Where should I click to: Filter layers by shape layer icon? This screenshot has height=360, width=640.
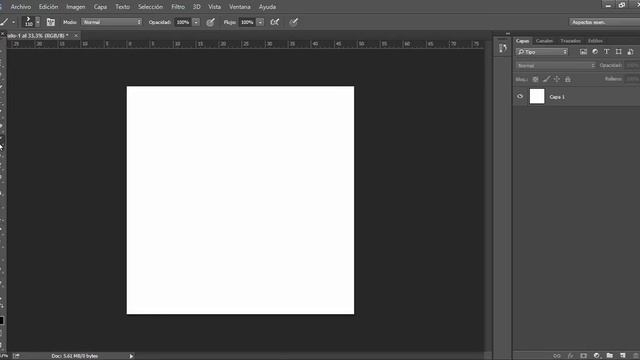619,52
